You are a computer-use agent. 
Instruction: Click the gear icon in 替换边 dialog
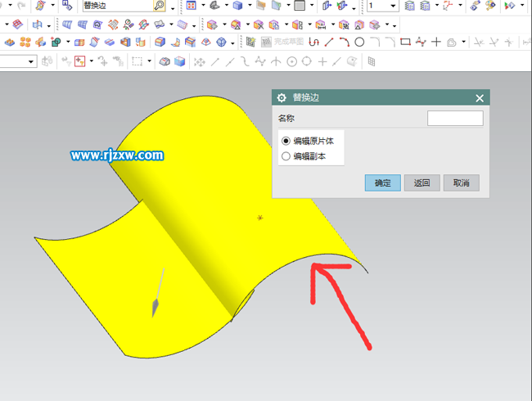[x=282, y=97]
